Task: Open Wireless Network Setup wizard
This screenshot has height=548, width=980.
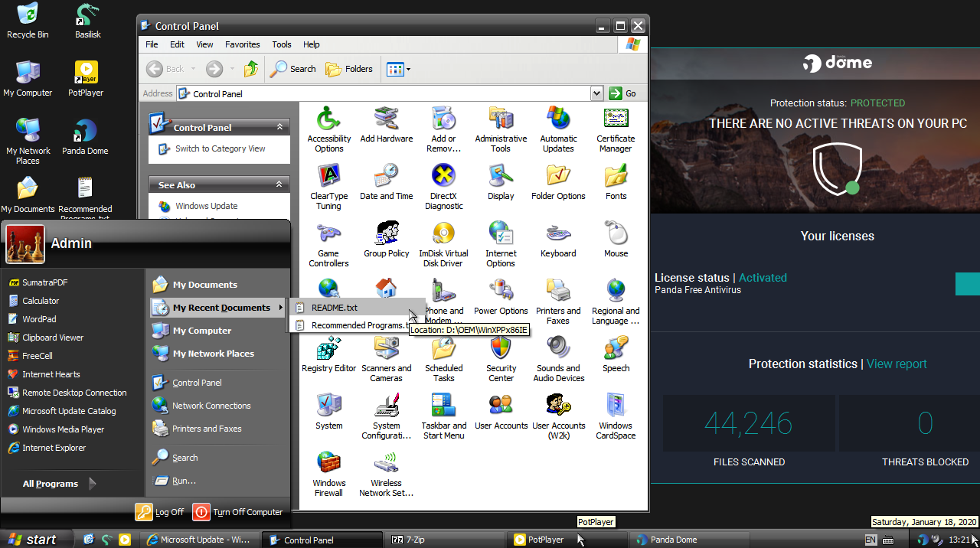Action: (386, 474)
